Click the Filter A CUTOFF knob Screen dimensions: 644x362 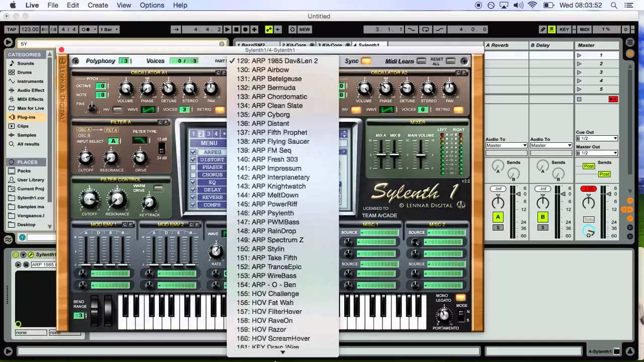coord(86,158)
